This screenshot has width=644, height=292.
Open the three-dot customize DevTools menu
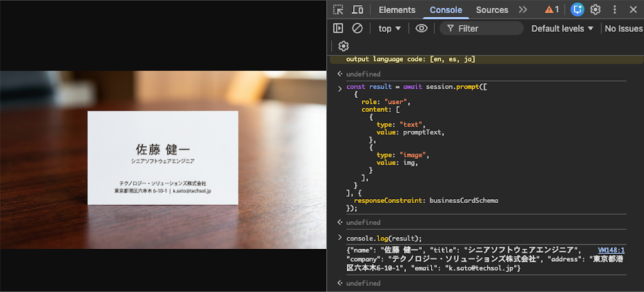(x=614, y=9)
